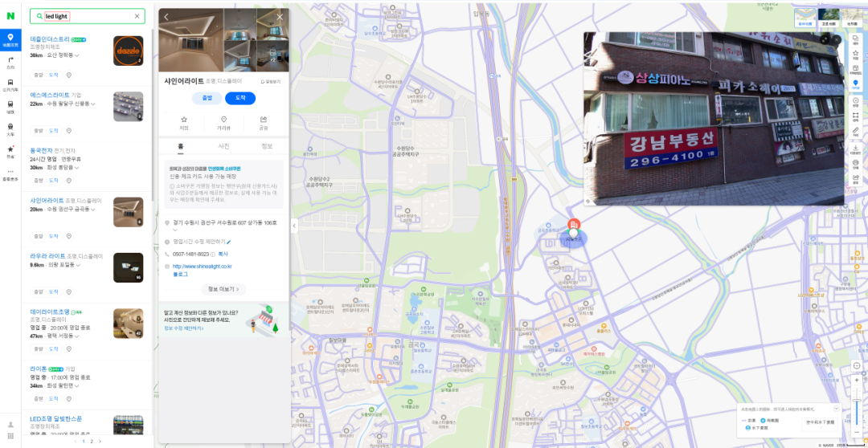Click the ruler distance tool in right toolbar
Image resolution: width=868 pixels, height=448 pixels.
[855, 131]
